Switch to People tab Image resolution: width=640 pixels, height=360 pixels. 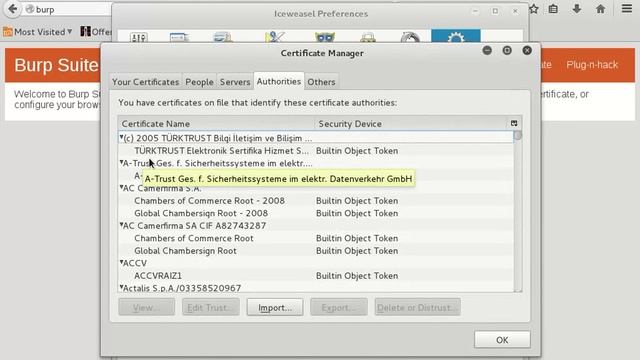199,82
